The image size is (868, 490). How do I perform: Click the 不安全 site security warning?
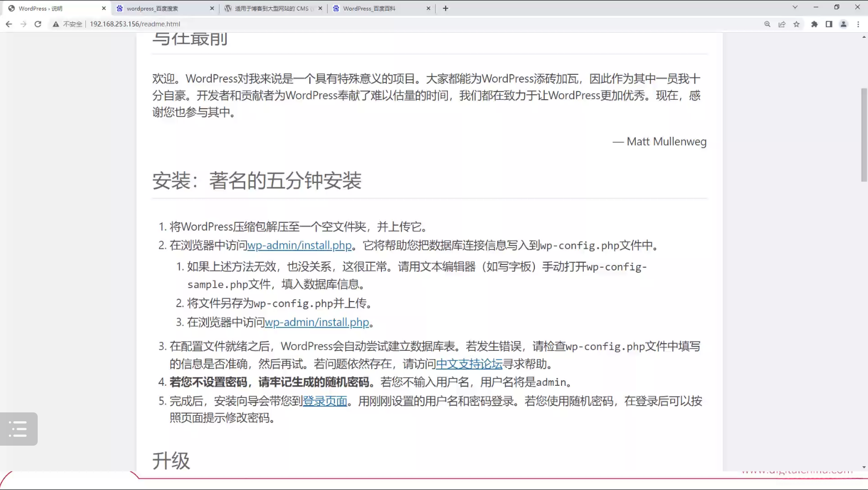pos(67,24)
